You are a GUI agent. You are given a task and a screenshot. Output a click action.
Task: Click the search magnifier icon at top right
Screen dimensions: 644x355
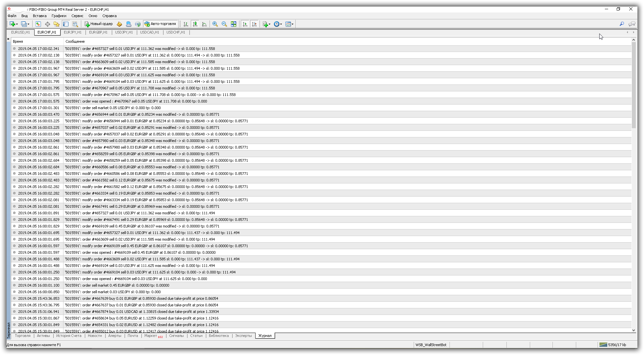[x=622, y=24]
